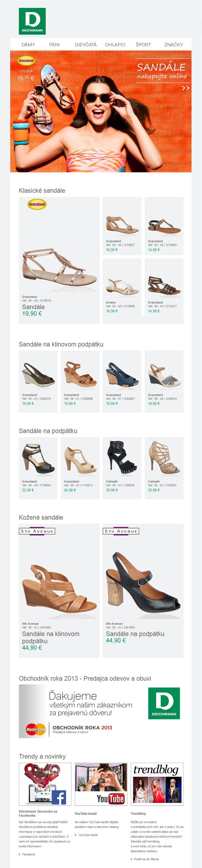Click the double arrow on Sandále banner
The image size is (202, 868).
[x=186, y=88]
